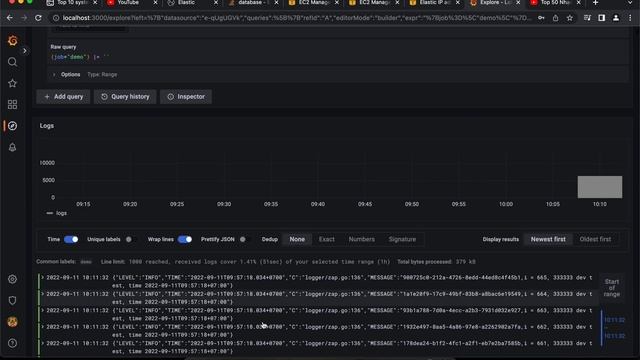Viewport: 640px width, 360px height.
Task: Go back with the browser back arrow
Action: coord(10,18)
